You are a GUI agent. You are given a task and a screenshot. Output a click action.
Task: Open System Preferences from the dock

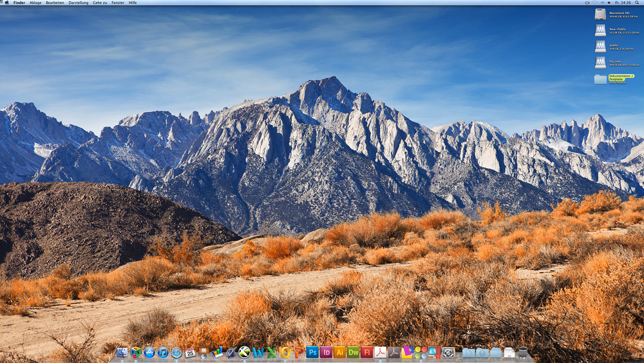pos(448,352)
